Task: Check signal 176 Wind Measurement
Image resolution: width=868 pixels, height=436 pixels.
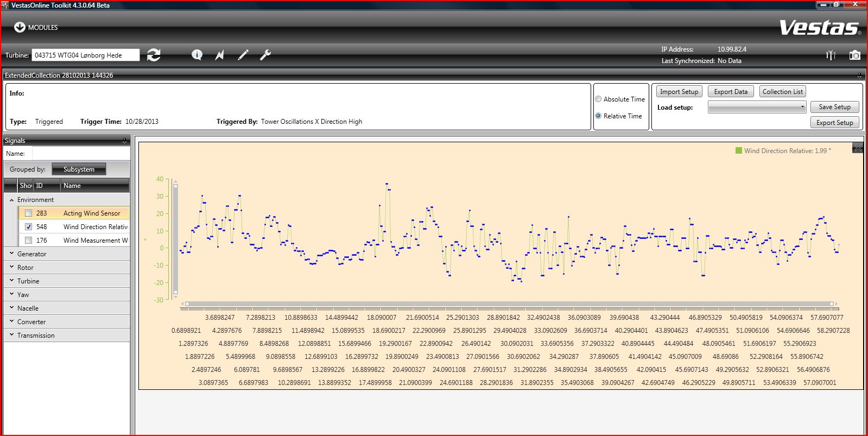Action: coord(28,241)
